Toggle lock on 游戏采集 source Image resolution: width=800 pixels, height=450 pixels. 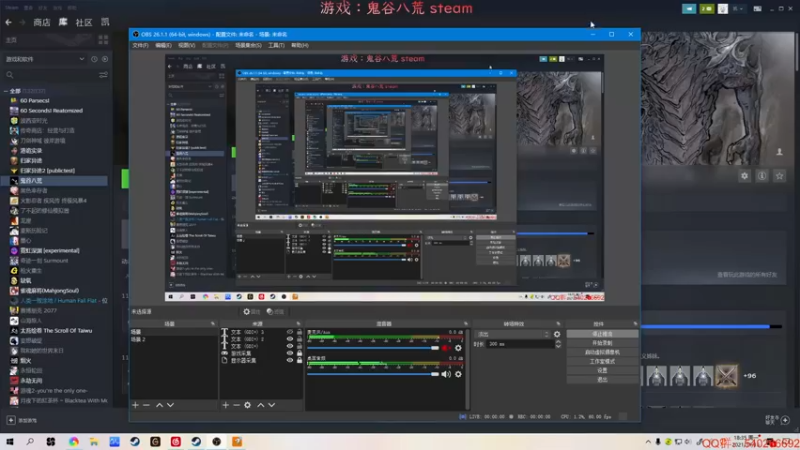point(299,353)
